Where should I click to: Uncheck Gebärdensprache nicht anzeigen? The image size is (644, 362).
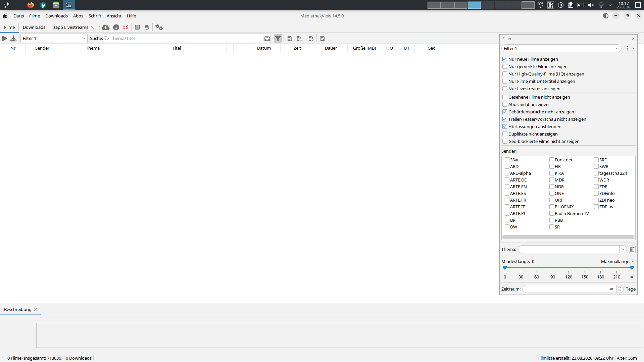[x=505, y=112]
